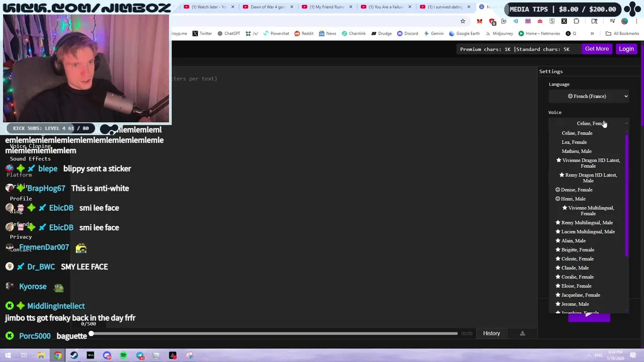This screenshot has width=644, height=362.
Task: Open the Midjourney bookmark
Action: click(499, 34)
